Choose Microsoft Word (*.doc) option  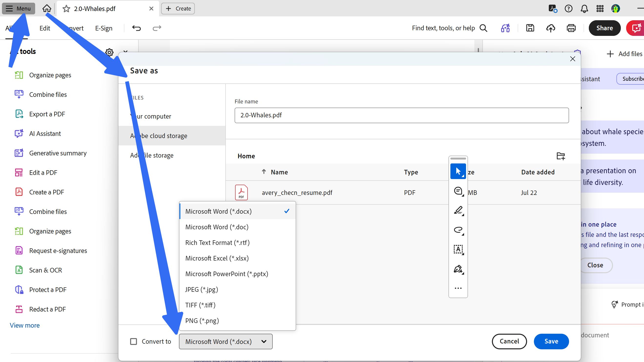238,227
